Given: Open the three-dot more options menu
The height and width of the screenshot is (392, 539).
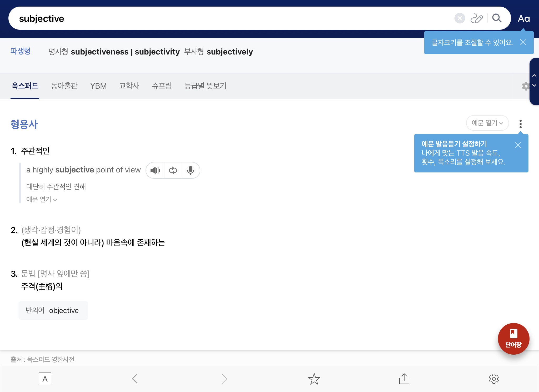Looking at the screenshot, I should tap(520, 124).
